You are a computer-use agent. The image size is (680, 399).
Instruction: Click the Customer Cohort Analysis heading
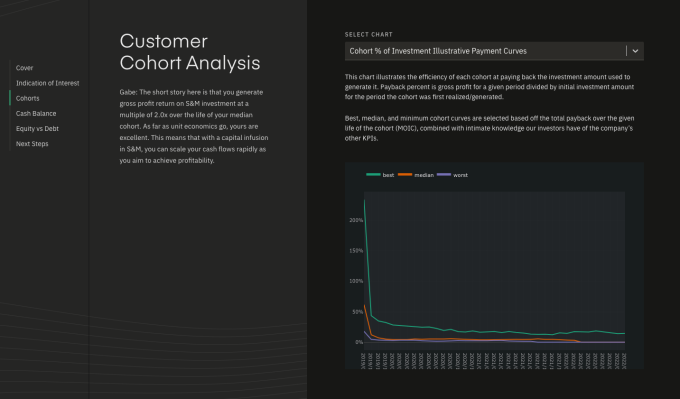tap(190, 52)
